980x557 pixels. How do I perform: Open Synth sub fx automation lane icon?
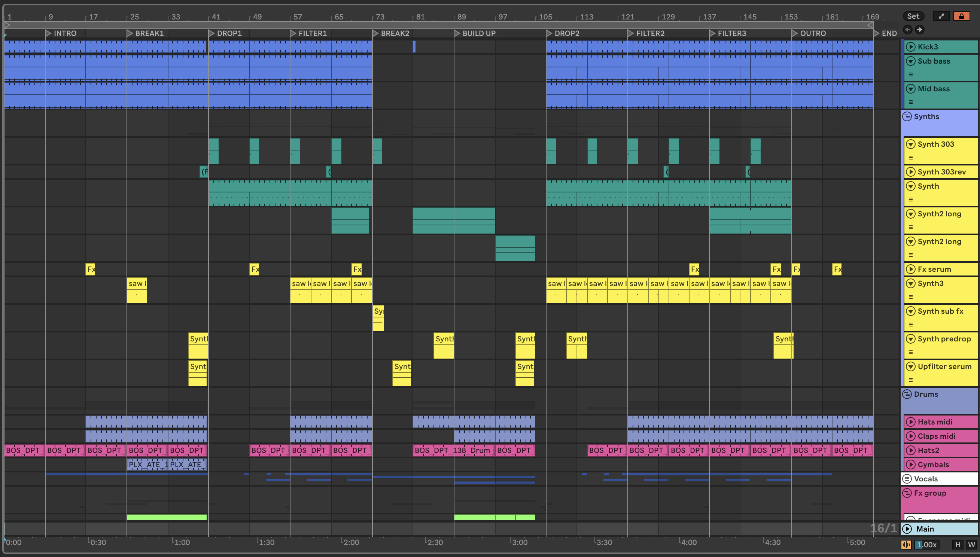[910, 325]
